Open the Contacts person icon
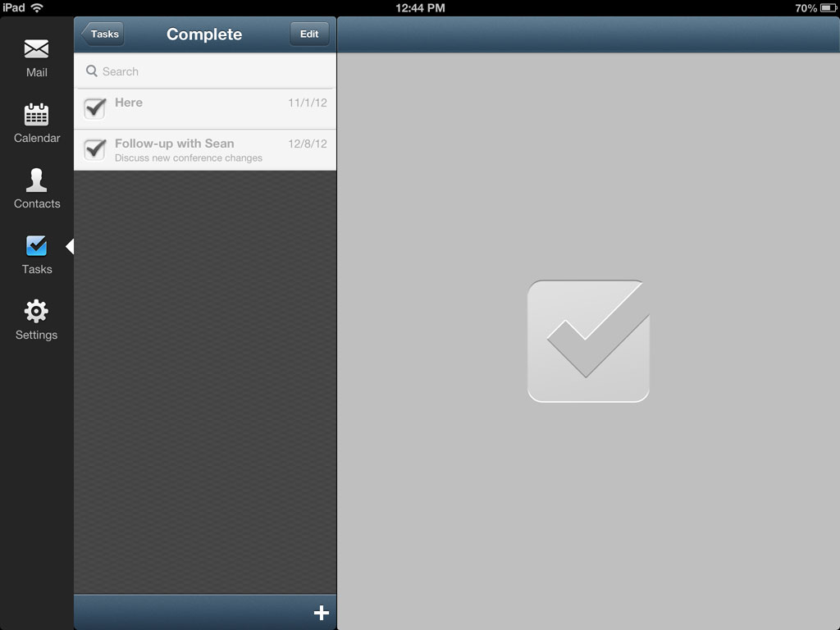840x630 pixels. (x=36, y=180)
